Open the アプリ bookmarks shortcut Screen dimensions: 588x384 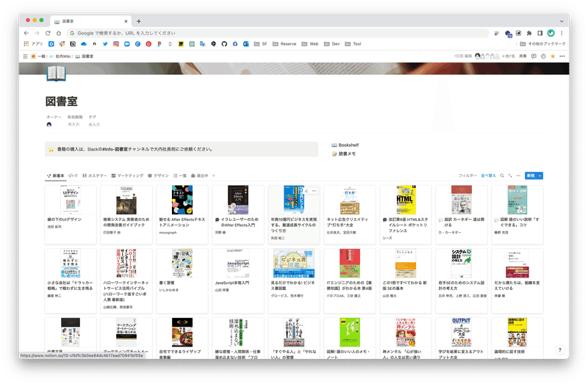(x=33, y=44)
